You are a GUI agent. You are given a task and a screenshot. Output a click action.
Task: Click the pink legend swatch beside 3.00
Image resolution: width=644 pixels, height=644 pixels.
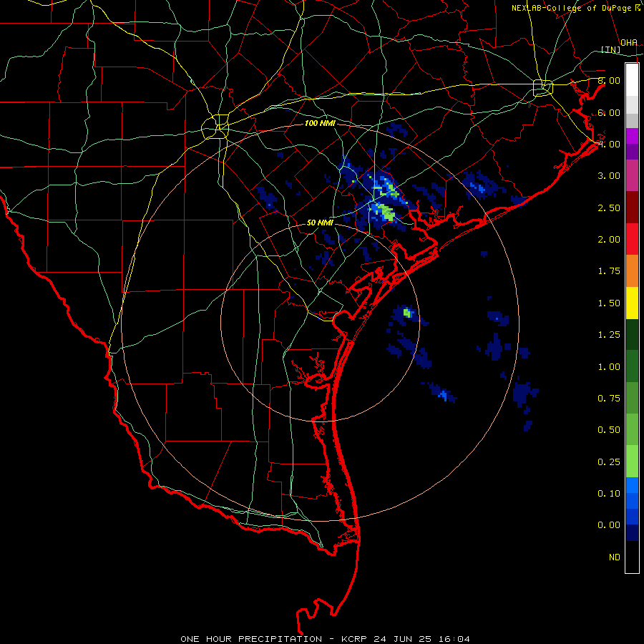click(x=632, y=175)
